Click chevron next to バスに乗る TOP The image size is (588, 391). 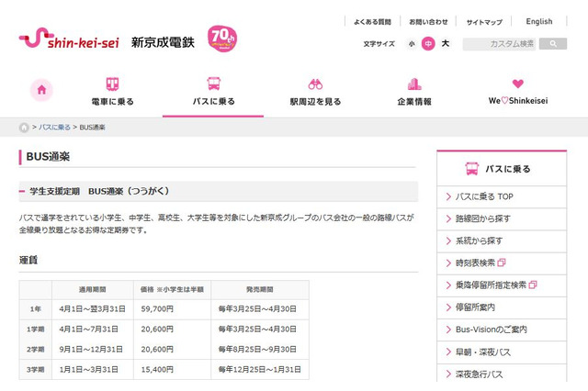448,196
